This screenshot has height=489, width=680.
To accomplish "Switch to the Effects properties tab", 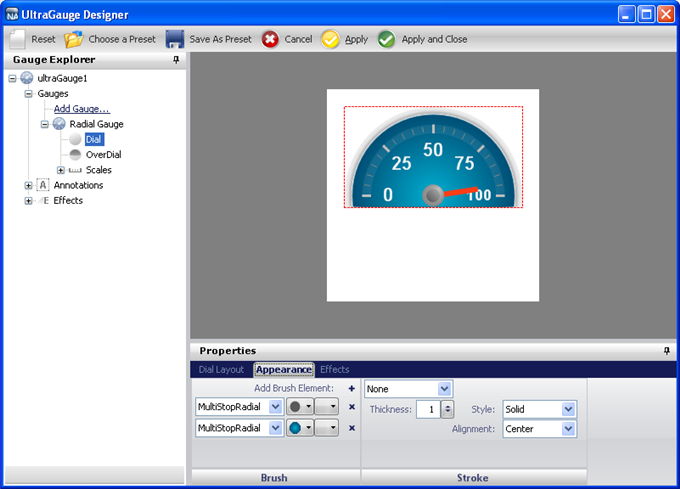I will (335, 369).
